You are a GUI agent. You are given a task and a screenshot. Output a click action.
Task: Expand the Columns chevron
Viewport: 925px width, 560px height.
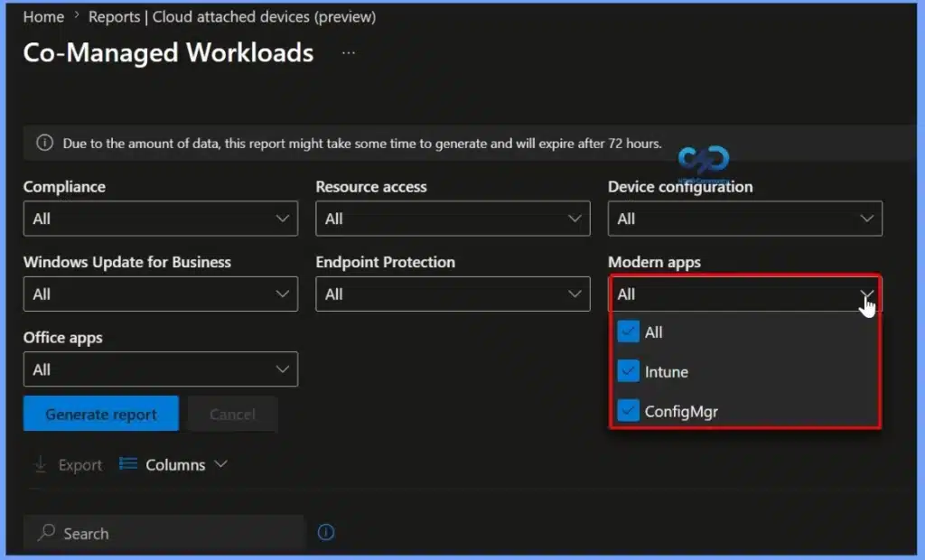220,464
